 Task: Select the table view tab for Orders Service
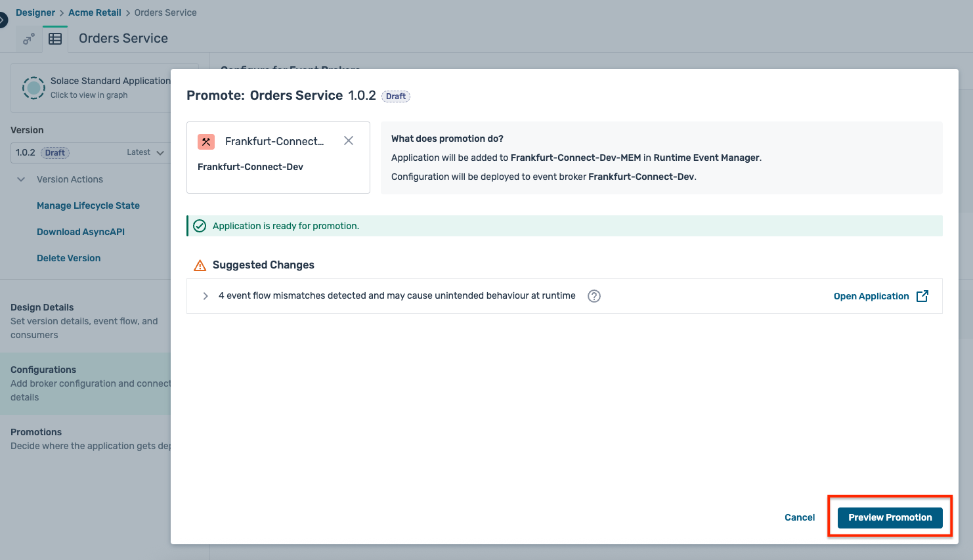tap(55, 38)
